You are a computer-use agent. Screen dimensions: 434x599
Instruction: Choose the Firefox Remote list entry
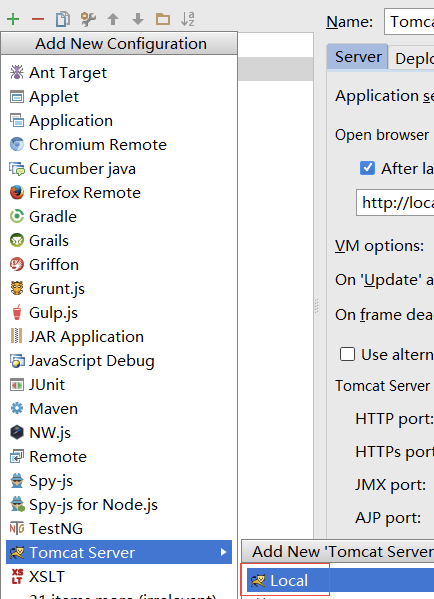click(x=119, y=193)
